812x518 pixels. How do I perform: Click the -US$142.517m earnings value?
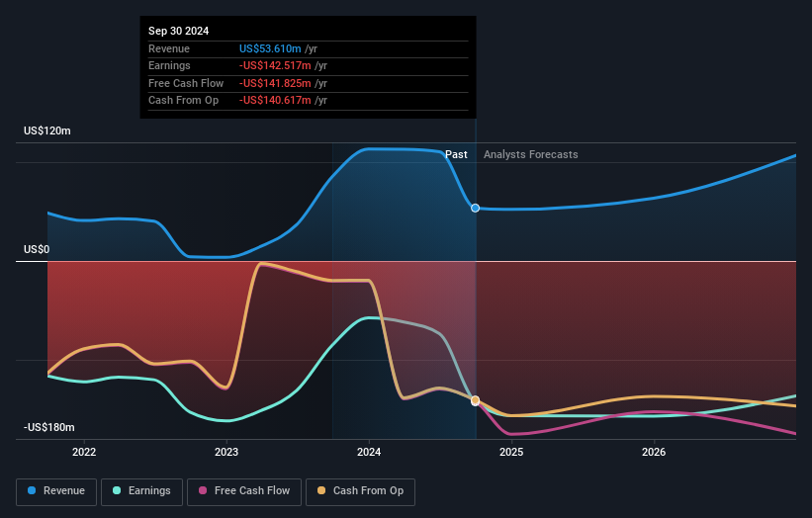click(275, 65)
